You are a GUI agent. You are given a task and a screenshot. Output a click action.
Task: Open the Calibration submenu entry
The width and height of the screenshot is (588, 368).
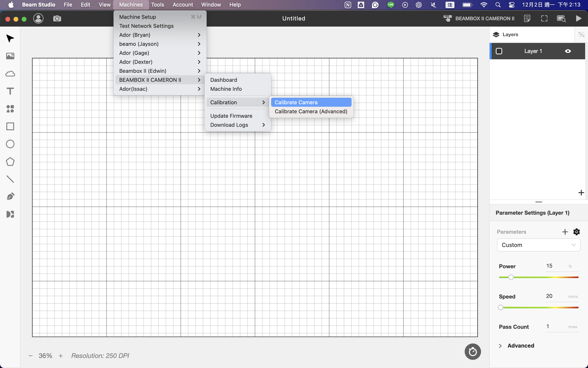238,102
